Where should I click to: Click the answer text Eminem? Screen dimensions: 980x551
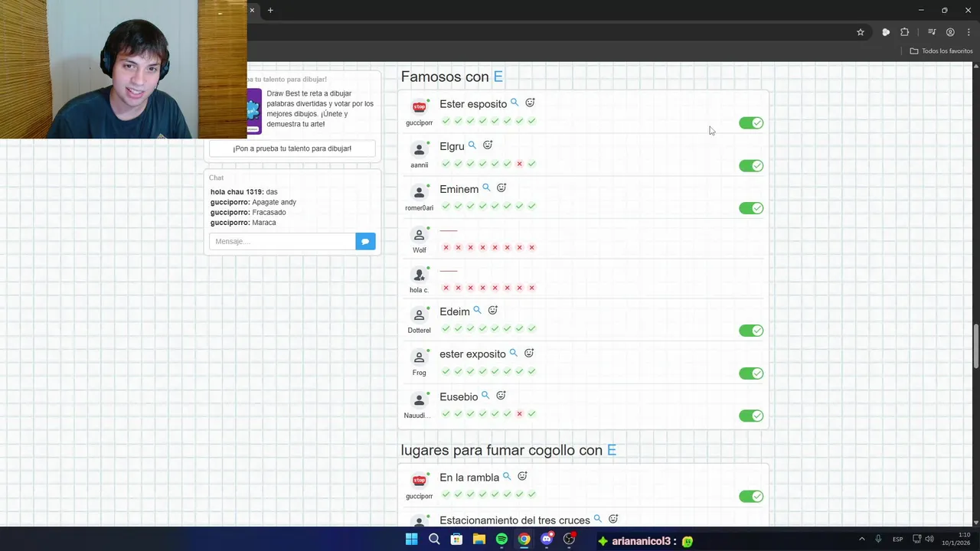point(459,189)
